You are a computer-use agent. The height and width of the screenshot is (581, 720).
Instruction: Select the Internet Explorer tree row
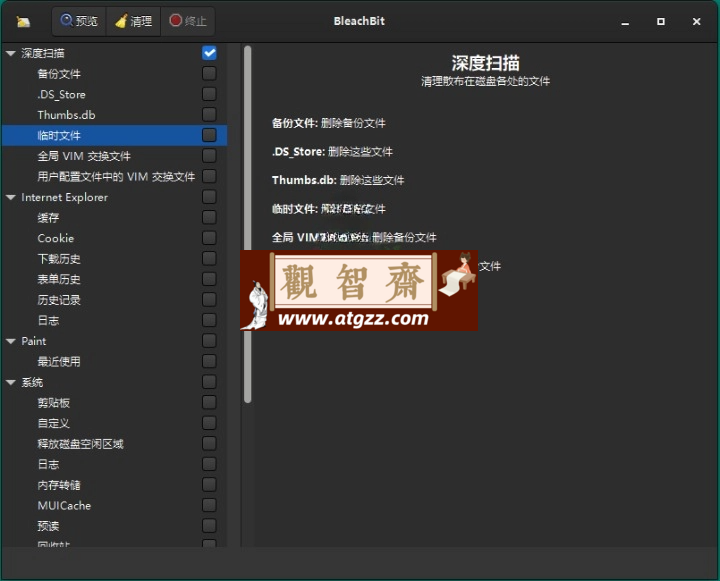click(x=114, y=197)
